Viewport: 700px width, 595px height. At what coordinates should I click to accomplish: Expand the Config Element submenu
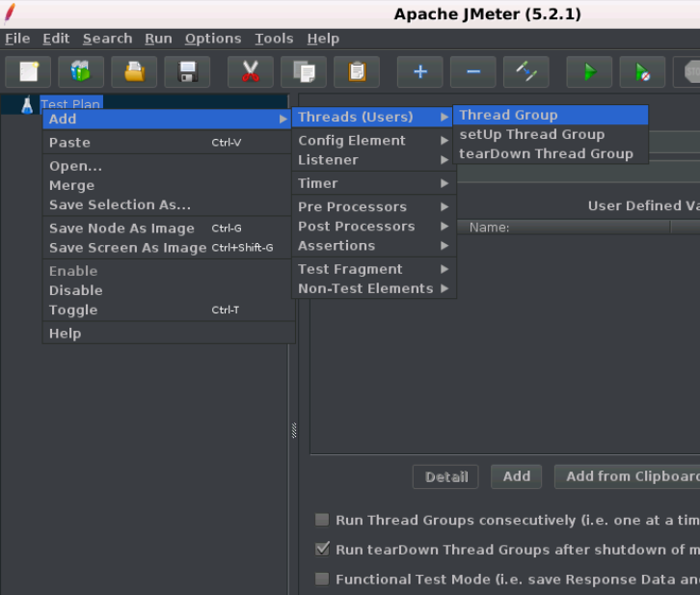374,141
